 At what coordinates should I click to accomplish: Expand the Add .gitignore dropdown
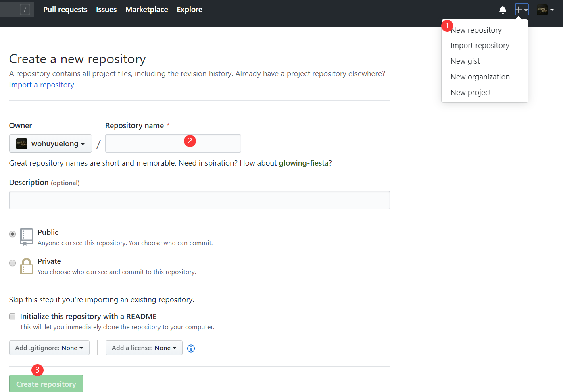[49, 348]
